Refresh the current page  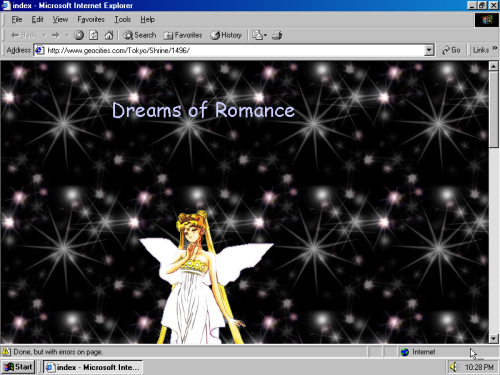coord(94,35)
